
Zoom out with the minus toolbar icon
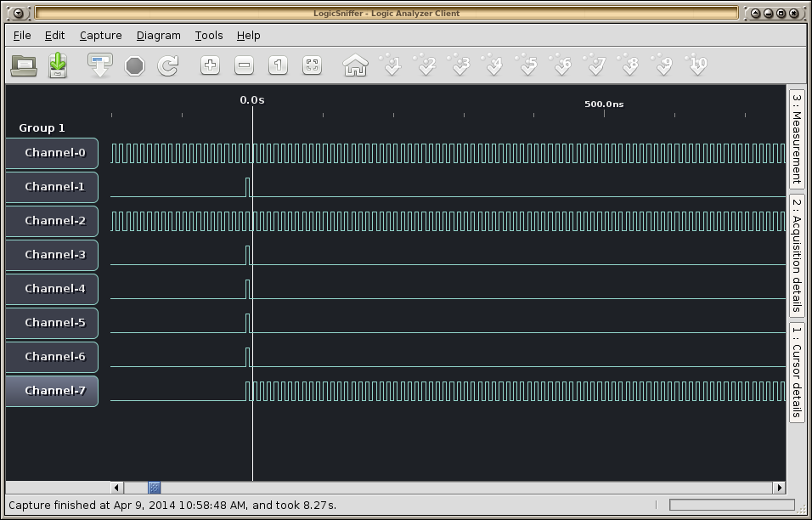[245, 65]
